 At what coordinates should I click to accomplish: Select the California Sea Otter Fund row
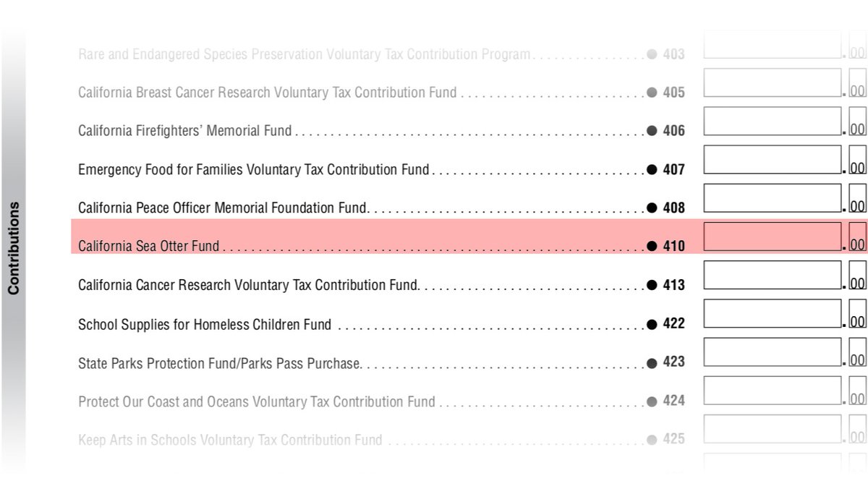click(x=469, y=237)
